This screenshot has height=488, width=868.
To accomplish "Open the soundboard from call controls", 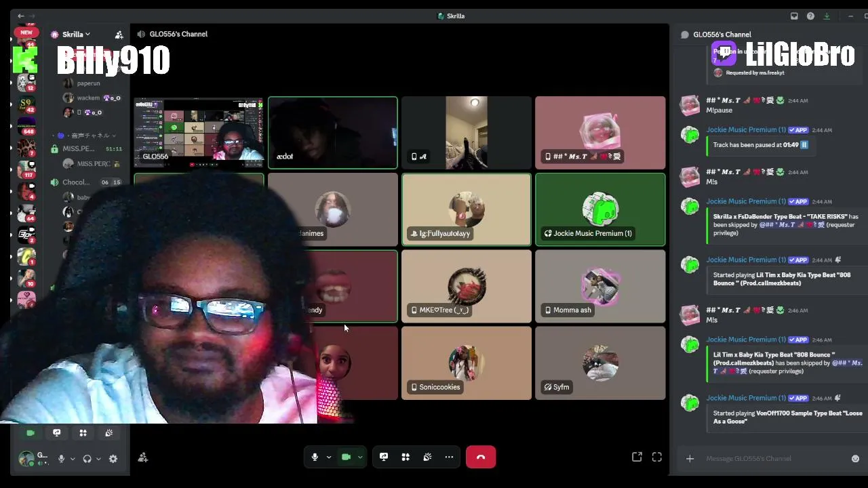I will click(x=427, y=457).
